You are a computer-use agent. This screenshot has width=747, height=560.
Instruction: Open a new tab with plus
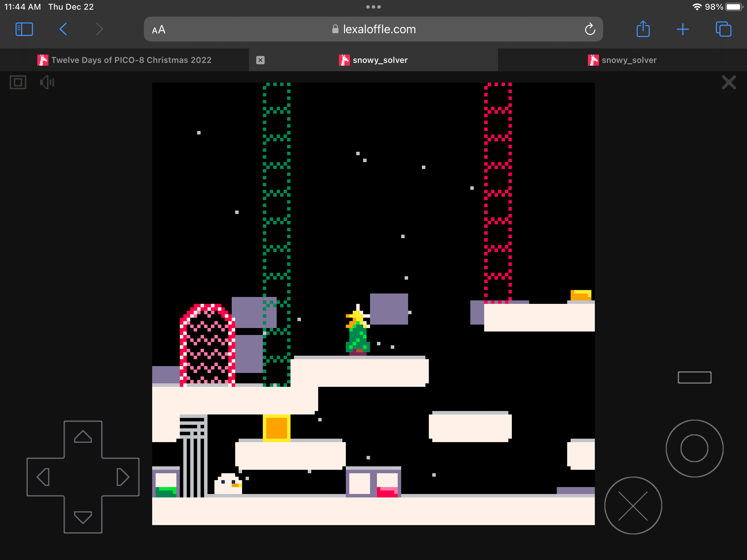(x=683, y=29)
